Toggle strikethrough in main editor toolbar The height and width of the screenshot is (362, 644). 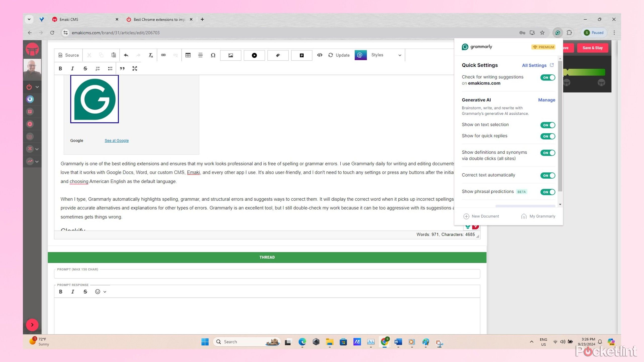tap(85, 68)
